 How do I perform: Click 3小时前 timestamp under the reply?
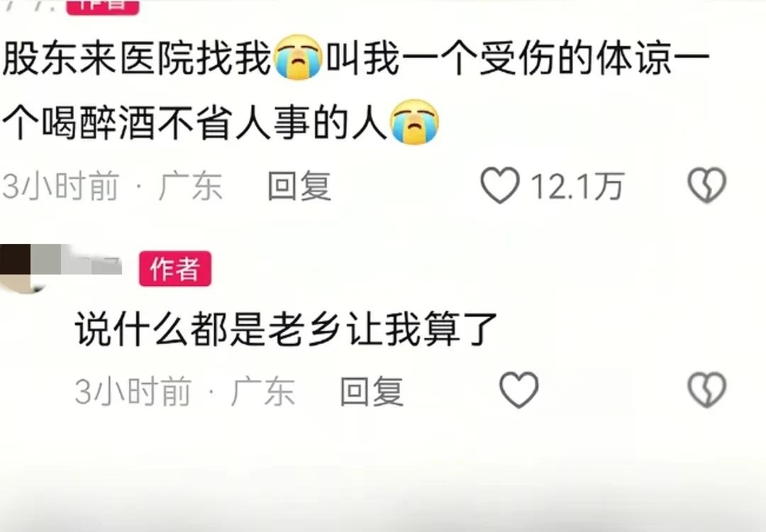pos(133,392)
